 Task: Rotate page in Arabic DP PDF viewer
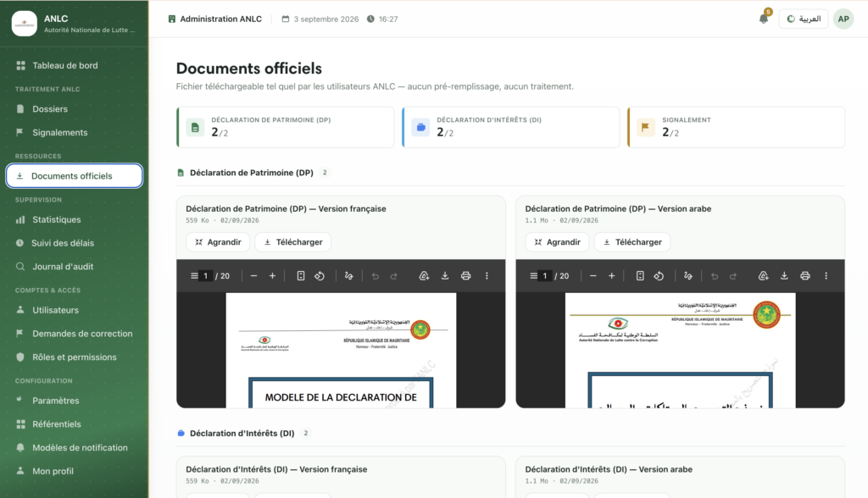click(659, 275)
